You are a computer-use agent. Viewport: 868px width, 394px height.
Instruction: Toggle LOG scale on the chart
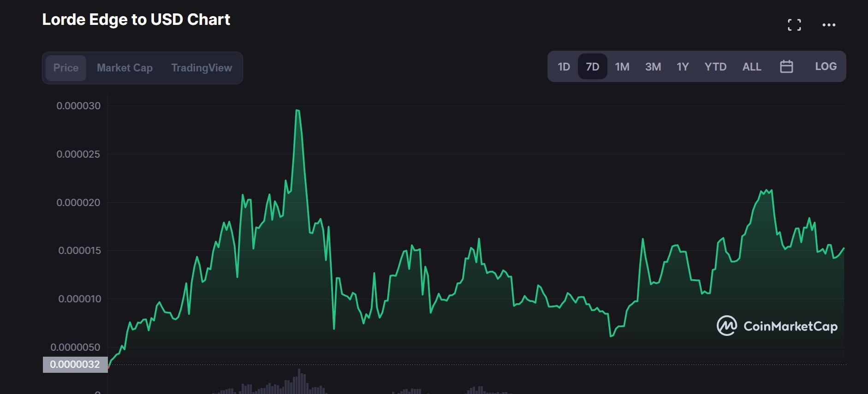[826, 66]
